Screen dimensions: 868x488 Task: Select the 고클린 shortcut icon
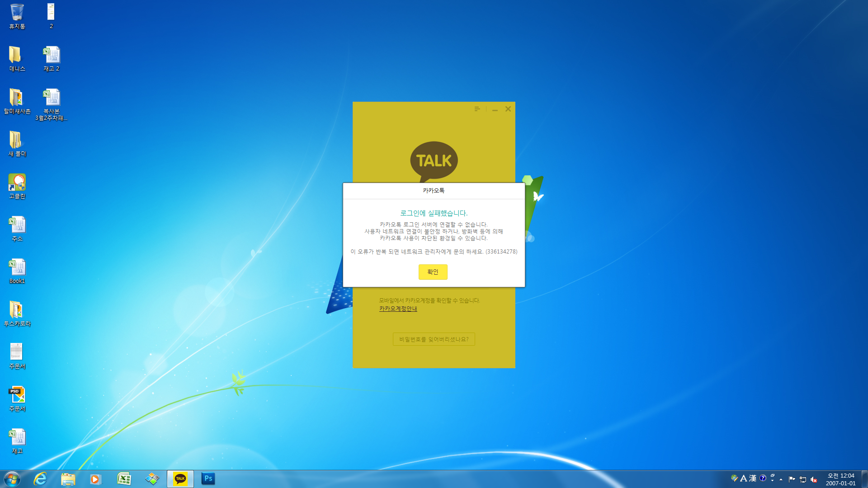(17, 186)
